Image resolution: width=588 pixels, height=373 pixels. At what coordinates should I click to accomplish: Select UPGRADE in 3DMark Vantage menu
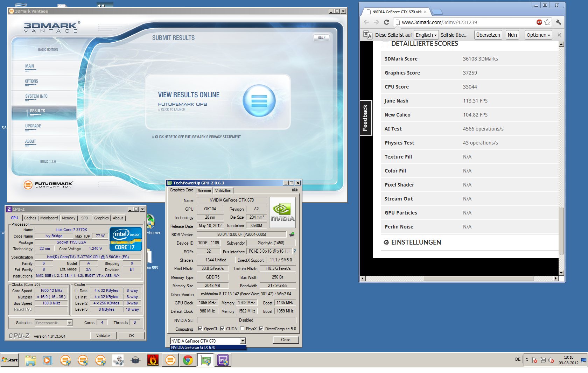coord(33,126)
